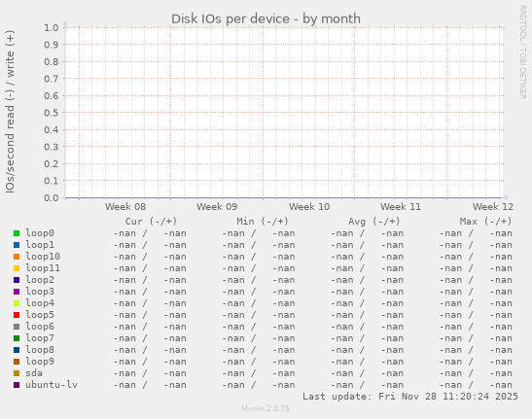The image size is (532, 419).
Task: Click the 1.0 y-axis value
Action: tap(52, 27)
